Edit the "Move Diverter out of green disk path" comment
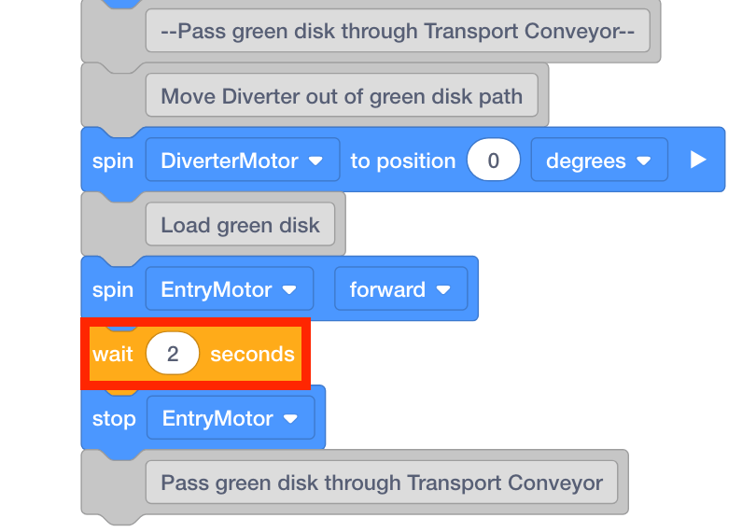The height and width of the screenshot is (532, 756). click(x=342, y=96)
